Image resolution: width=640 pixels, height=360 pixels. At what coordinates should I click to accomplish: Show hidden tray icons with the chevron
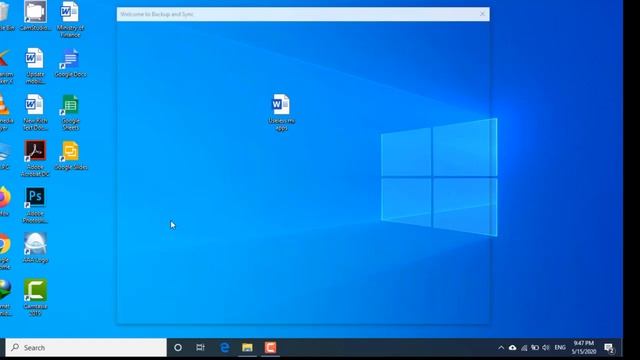coord(501,348)
